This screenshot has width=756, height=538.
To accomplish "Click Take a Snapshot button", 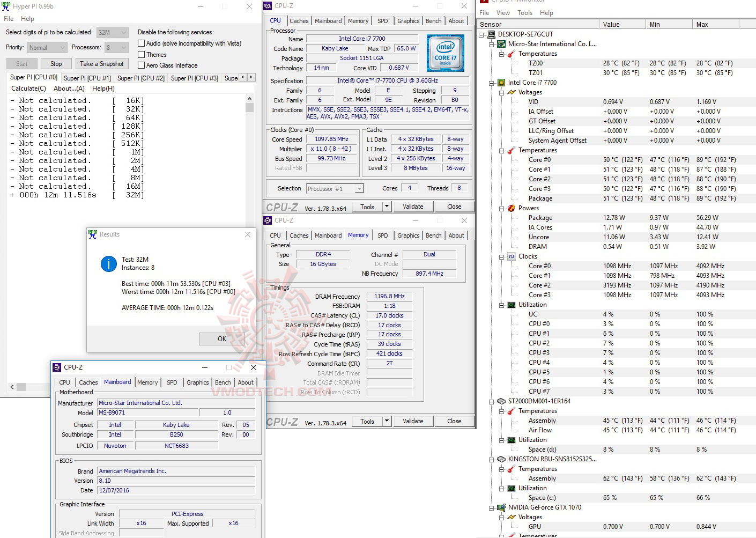I will (102, 64).
